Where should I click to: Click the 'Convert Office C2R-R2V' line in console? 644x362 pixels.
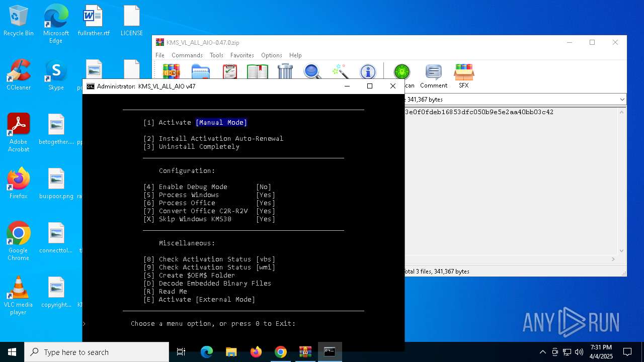pos(209,211)
